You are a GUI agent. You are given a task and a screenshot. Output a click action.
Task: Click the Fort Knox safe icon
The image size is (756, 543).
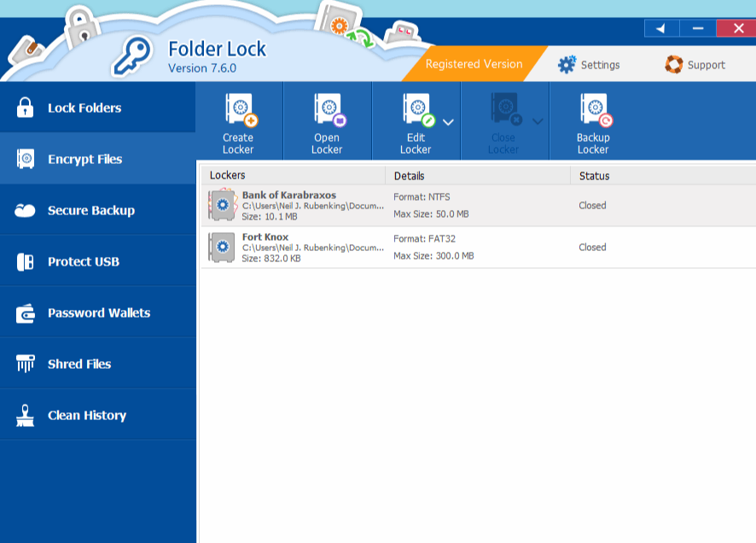pyautogui.click(x=221, y=248)
